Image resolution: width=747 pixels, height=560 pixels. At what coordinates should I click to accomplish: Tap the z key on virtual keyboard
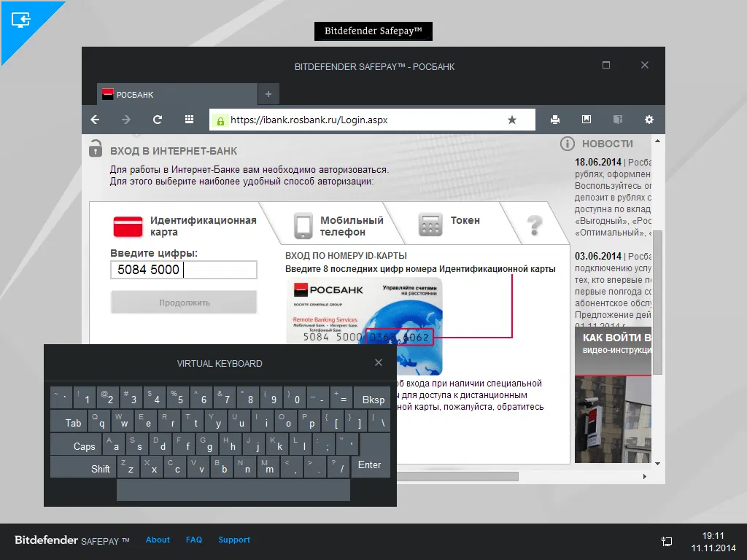[128, 467]
